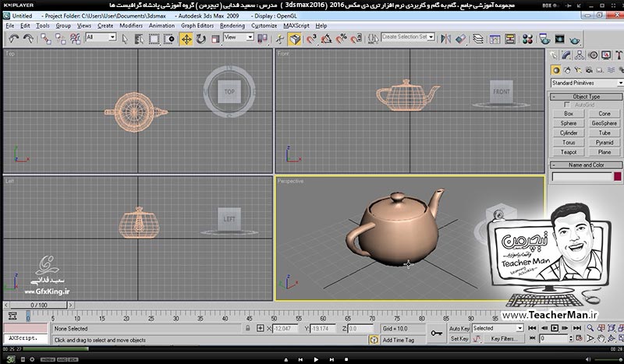Open the Modifiers menu

131,26
